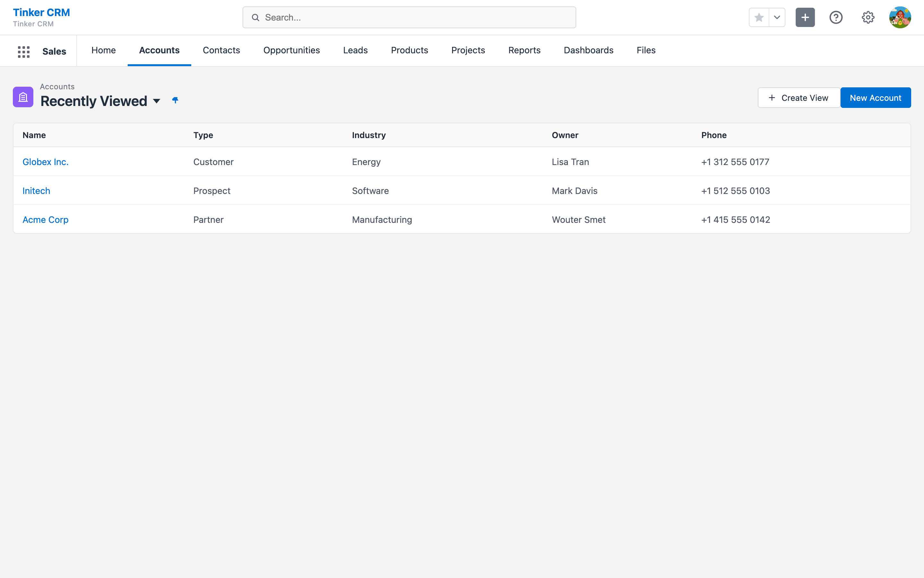Viewport: 924px width, 578px height.
Task: Click the Sales app name label
Action: (54, 52)
